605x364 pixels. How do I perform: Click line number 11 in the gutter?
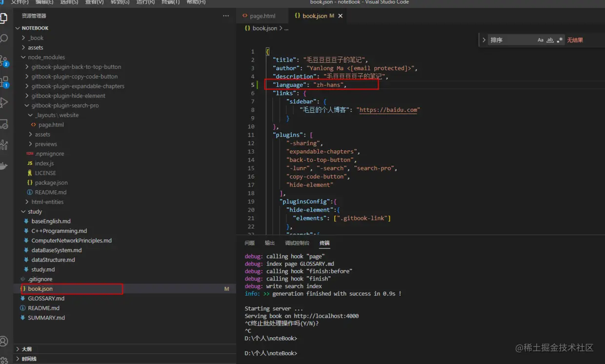(x=251, y=135)
